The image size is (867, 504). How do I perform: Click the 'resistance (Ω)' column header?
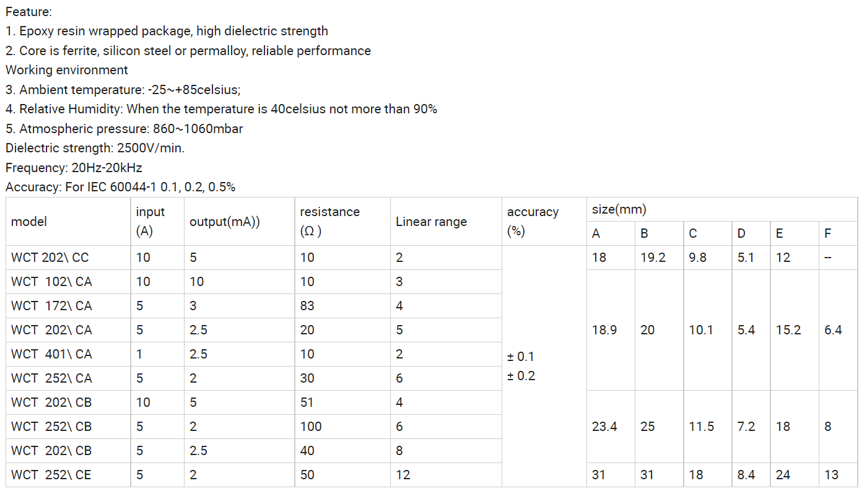pyautogui.click(x=342, y=222)
